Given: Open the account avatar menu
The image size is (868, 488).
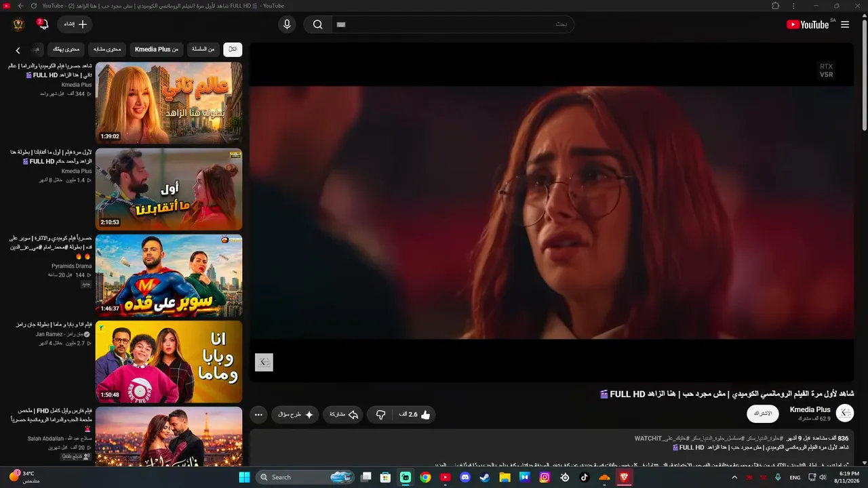Looking at the screenshot, I should coord(18,24).
